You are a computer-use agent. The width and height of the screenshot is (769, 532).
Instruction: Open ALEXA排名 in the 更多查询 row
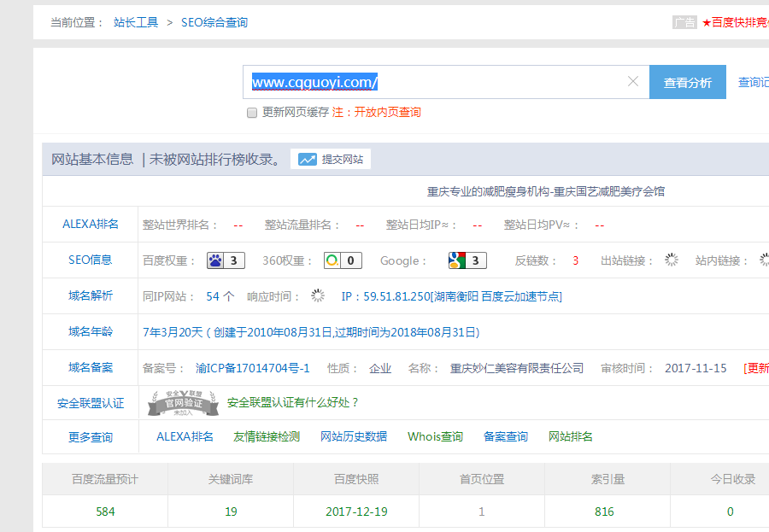pos(185,436)
